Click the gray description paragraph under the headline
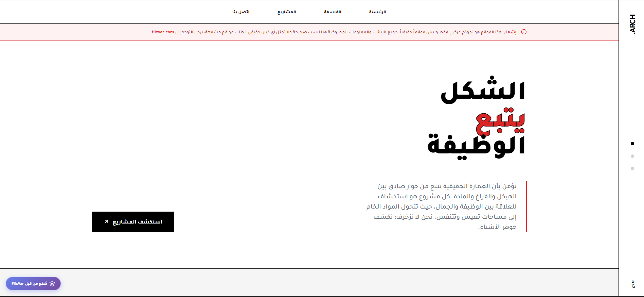Screen dimensions: 644x297 point(442,207)
